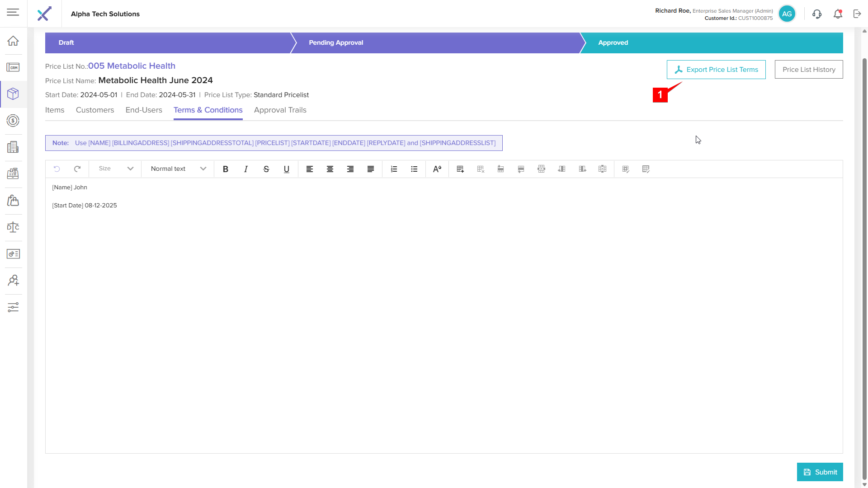Open the notifications bell
The image size is (868, 488).
(x=838, y=14)
